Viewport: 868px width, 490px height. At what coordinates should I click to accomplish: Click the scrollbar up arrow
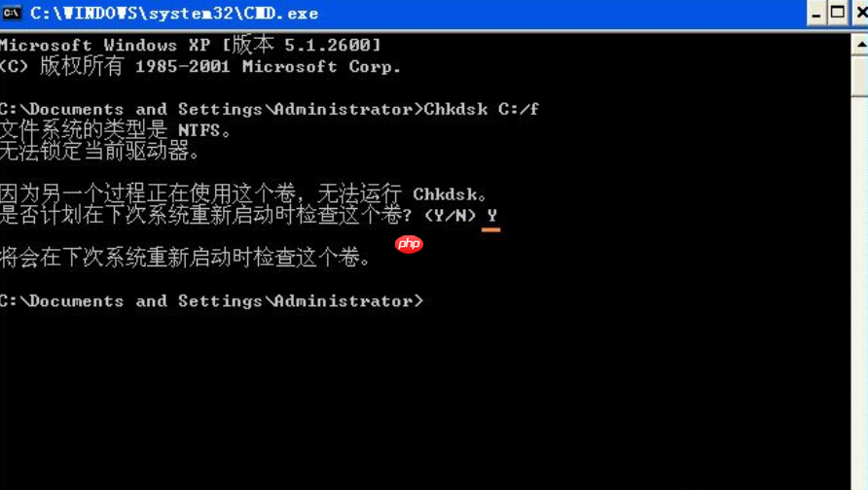[x=859, y=45]
